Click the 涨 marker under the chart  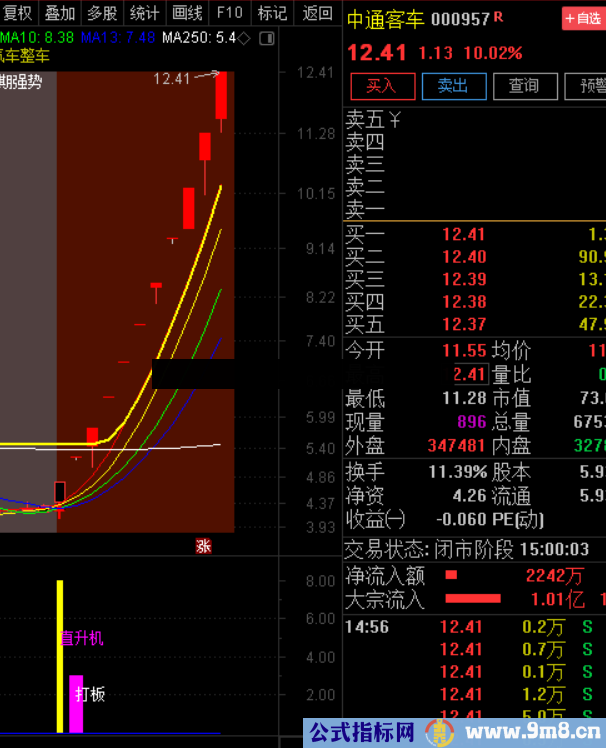pyautogui.click(x=203, y=546)
